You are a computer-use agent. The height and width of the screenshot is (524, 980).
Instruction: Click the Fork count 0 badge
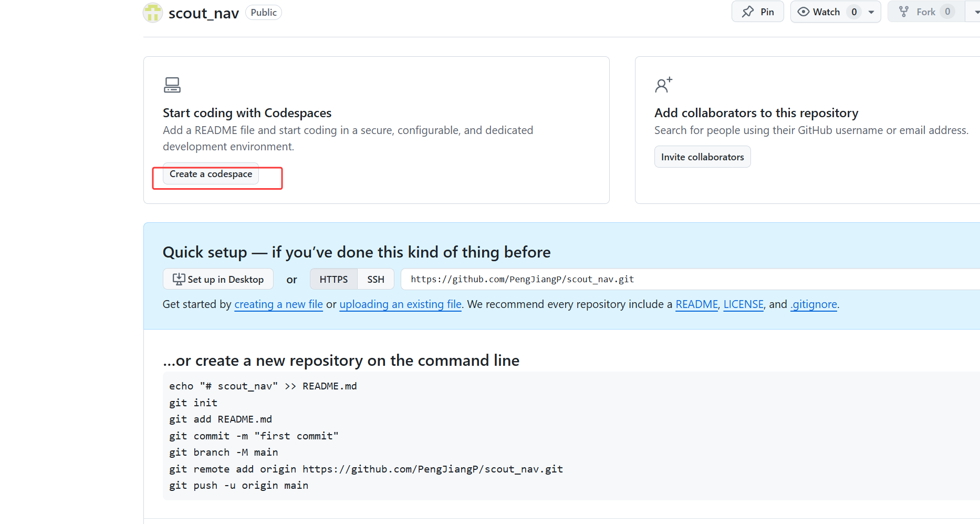click(947, 12)
